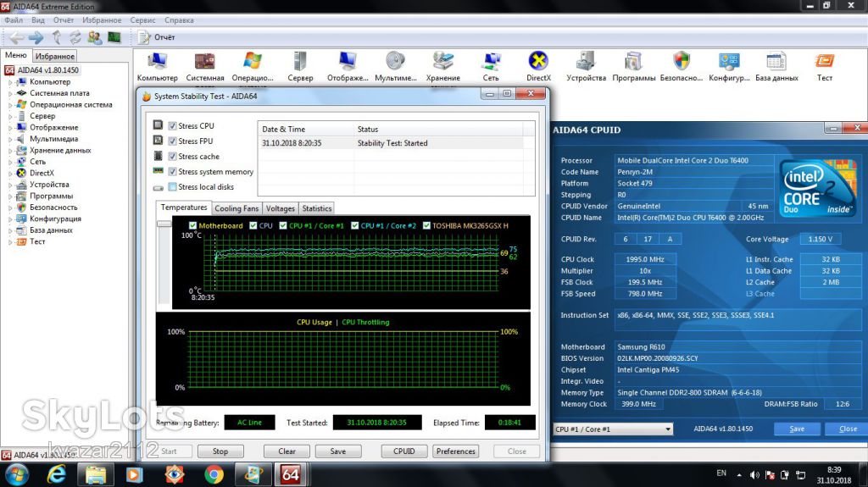Open the Мультимедиа category icon

pyautogui.click(x=395, y=66)
